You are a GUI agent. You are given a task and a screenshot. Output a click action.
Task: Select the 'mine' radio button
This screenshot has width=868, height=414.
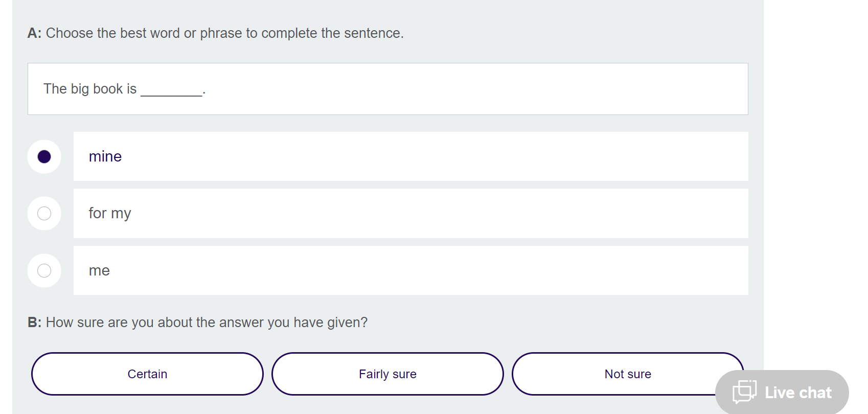(44, 156)
